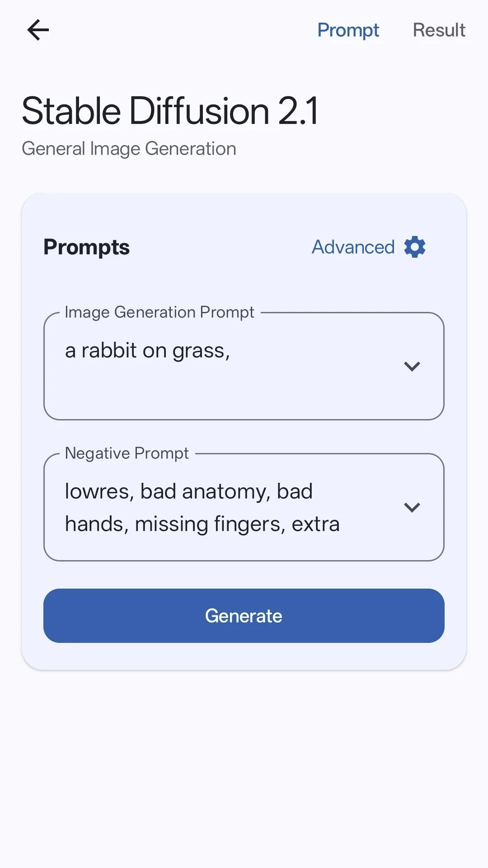Screen dimensions: 488x868
Task: Click the Stable Diffusion 2.1 title
Action: click(x=170, y=111)
